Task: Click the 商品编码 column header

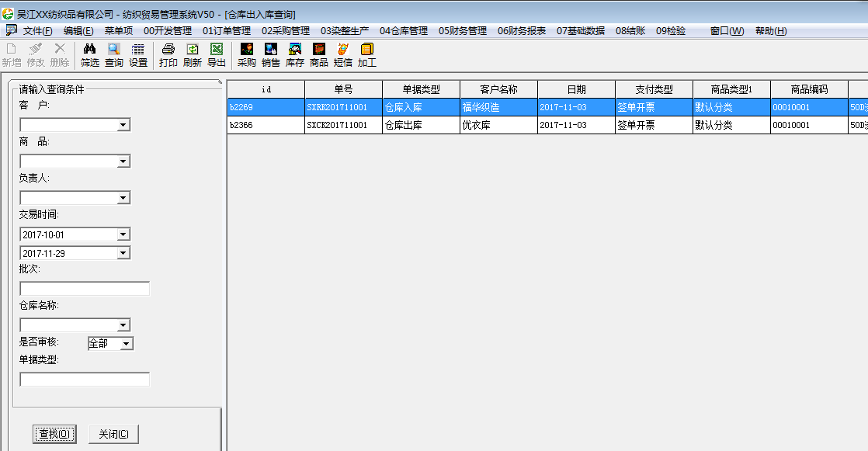Action: (x=809, y=89)
